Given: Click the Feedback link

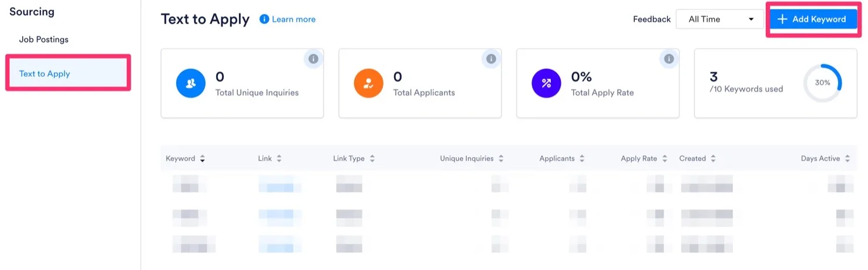Looking at the screenshot, I should 651,19.
